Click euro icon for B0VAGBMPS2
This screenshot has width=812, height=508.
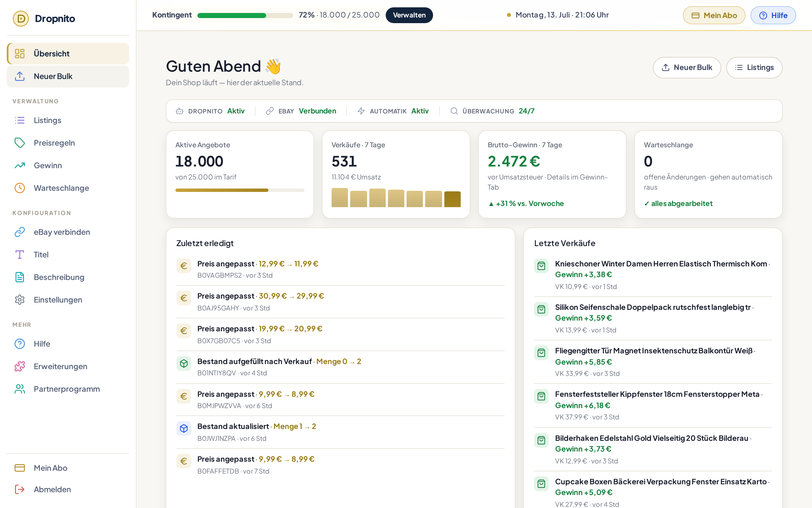click(184, 266)
